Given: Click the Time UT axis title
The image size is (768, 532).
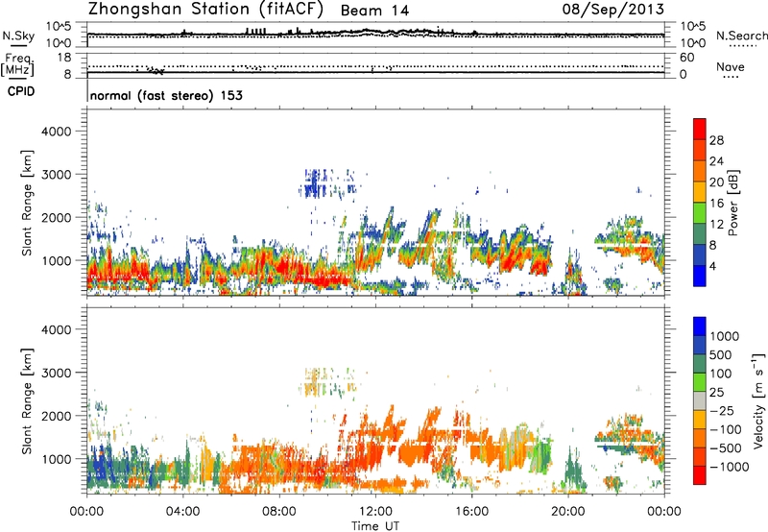Looking at the screenshot, I should 375,526.
